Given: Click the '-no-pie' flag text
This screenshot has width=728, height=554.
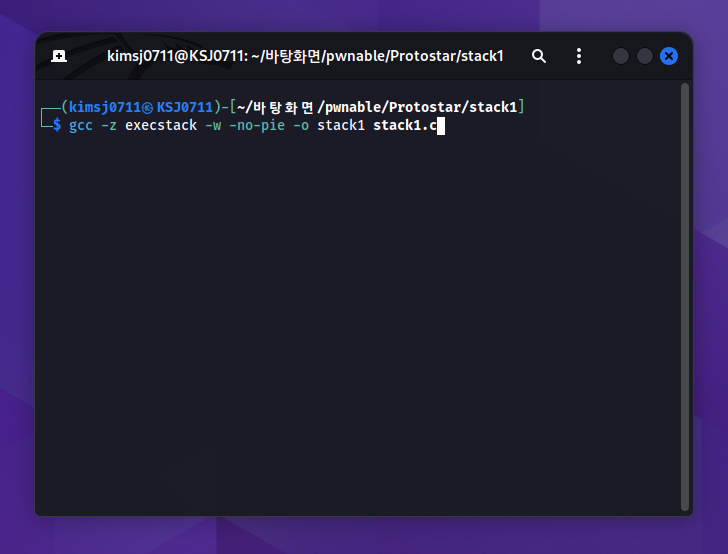Looking at the screenshot, I should click(x=257, y=125).
